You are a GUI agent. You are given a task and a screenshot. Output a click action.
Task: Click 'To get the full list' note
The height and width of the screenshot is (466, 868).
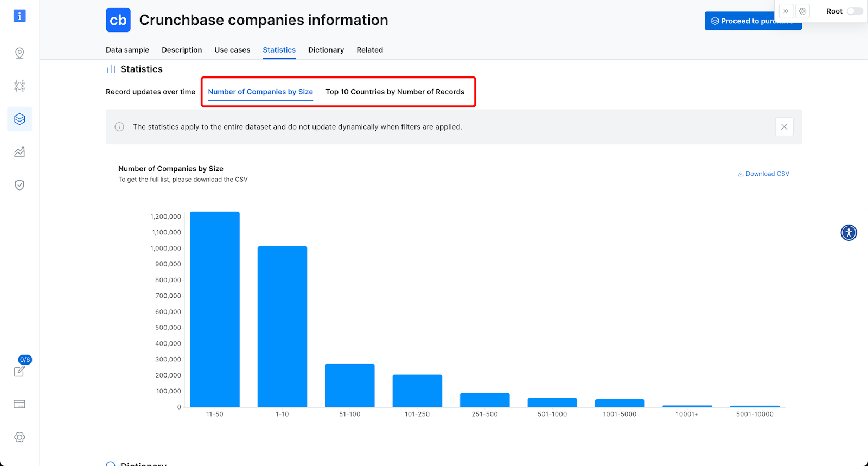(x=183, y=180)
